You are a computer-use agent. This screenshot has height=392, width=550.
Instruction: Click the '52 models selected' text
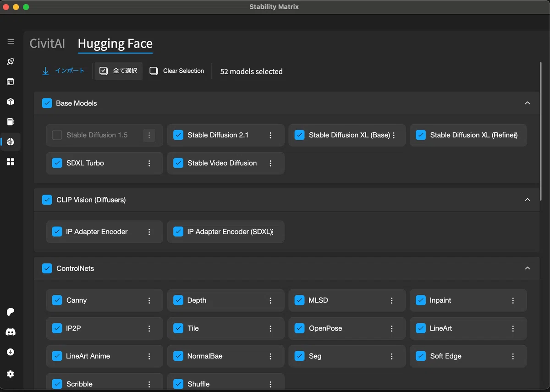coord(252,71)
